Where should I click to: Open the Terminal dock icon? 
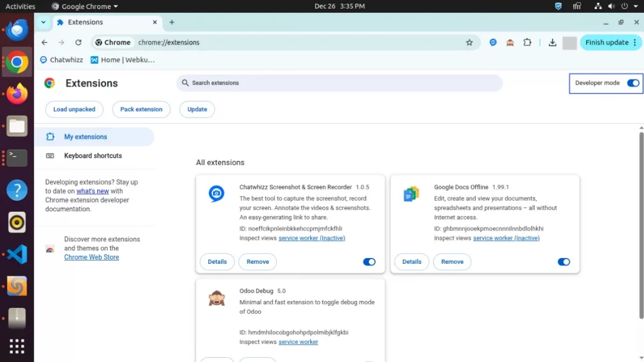[x=17, y=158]
